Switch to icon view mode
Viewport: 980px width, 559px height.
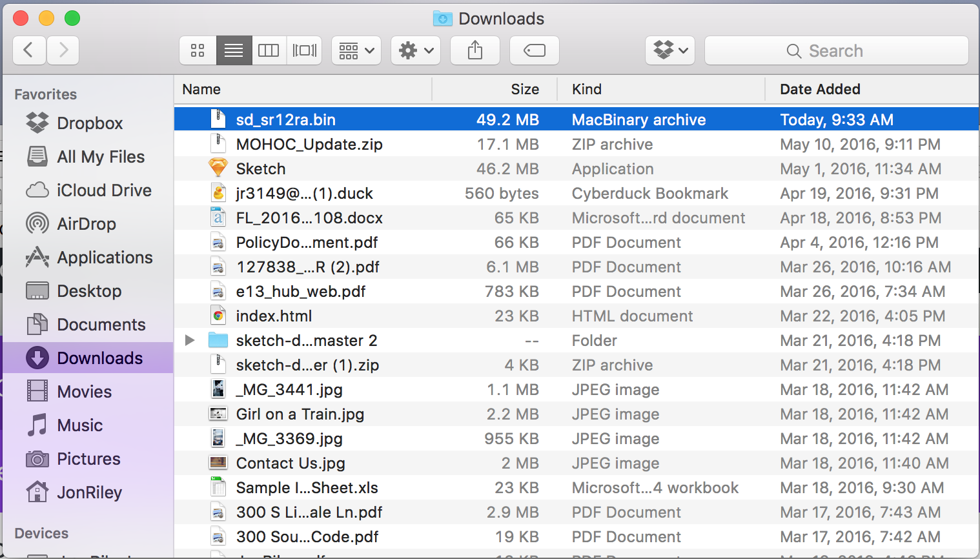(x=198, y=50)
